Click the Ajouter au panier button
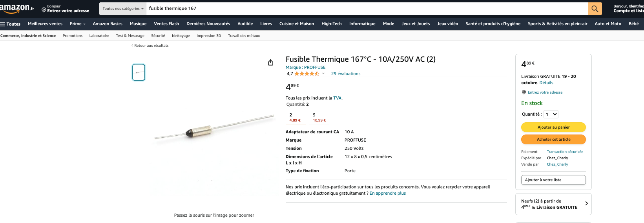644x223 pixels. pyautogui.click(x=553, y=127)
